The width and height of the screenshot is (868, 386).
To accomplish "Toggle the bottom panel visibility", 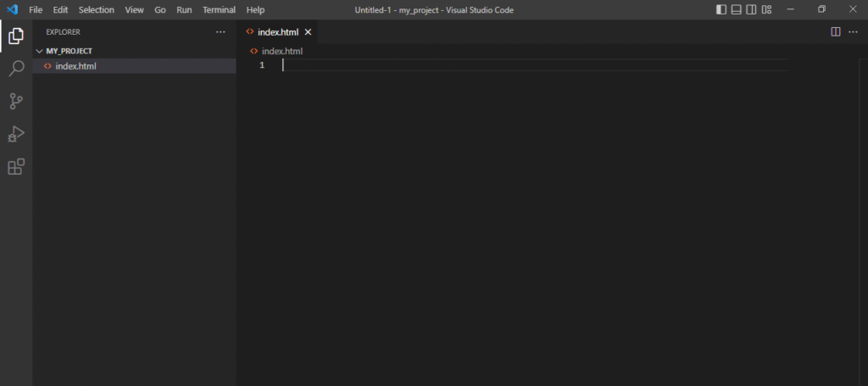I will (737, 9).
